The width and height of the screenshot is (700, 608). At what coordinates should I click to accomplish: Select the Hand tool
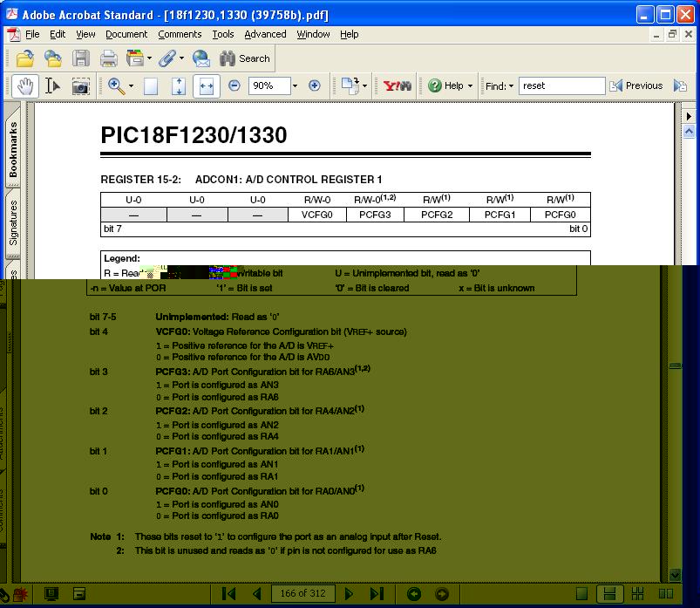point(25,85)
